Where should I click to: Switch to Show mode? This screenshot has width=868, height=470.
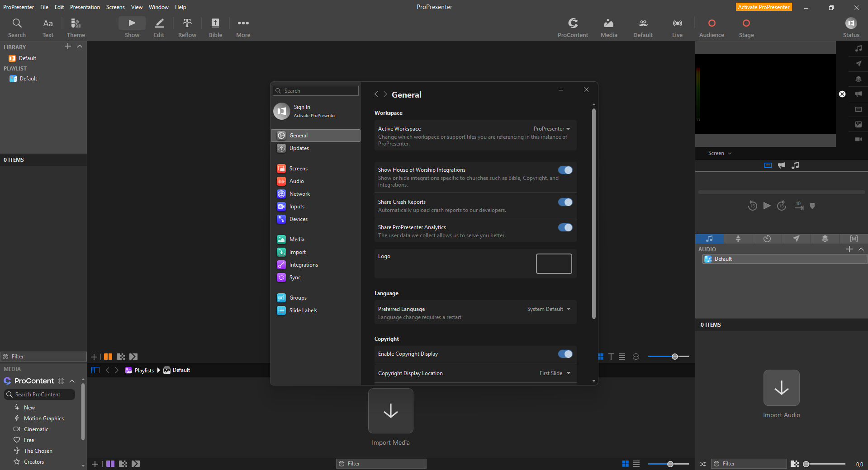pyautogui.click(x=132, y=28)
